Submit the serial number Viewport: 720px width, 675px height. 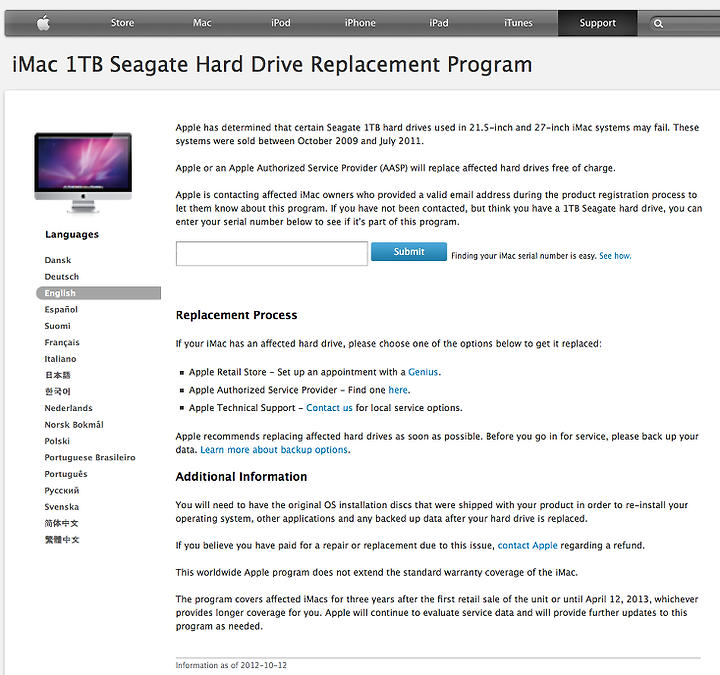409,252
